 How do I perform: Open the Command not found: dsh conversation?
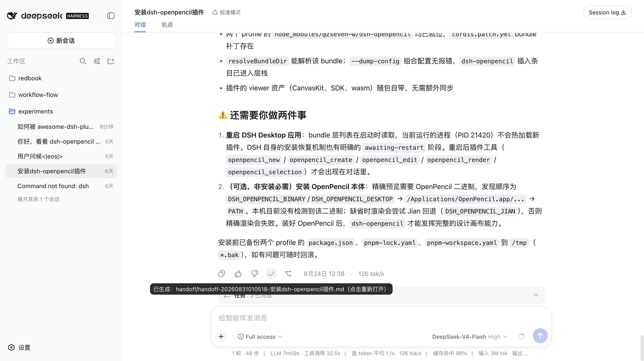tap(61, 186)
